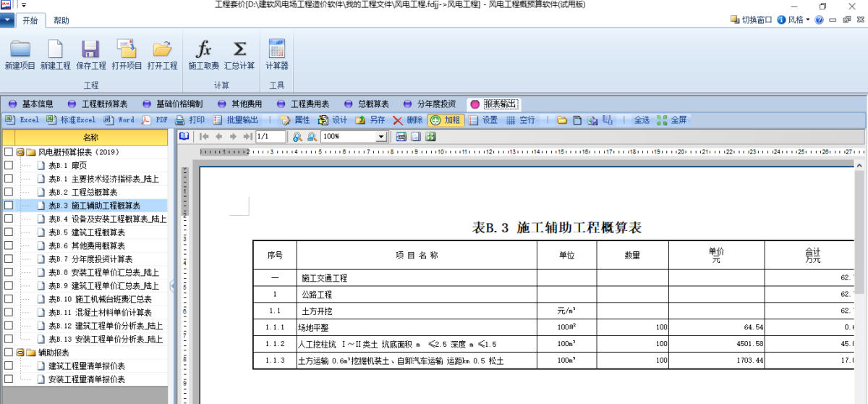Collapse the 辅助报表 folder node

point(20,353)
